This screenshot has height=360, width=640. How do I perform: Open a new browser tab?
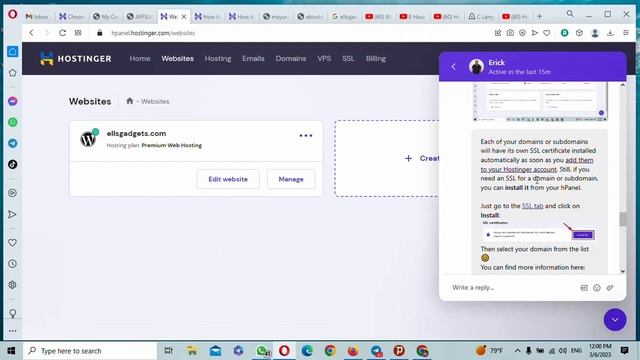pos(539,16)
